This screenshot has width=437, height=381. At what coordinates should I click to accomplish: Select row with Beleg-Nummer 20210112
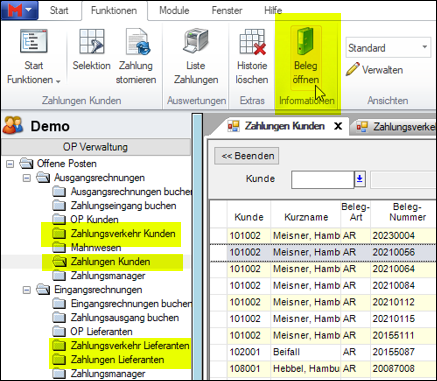pos(323,303)
